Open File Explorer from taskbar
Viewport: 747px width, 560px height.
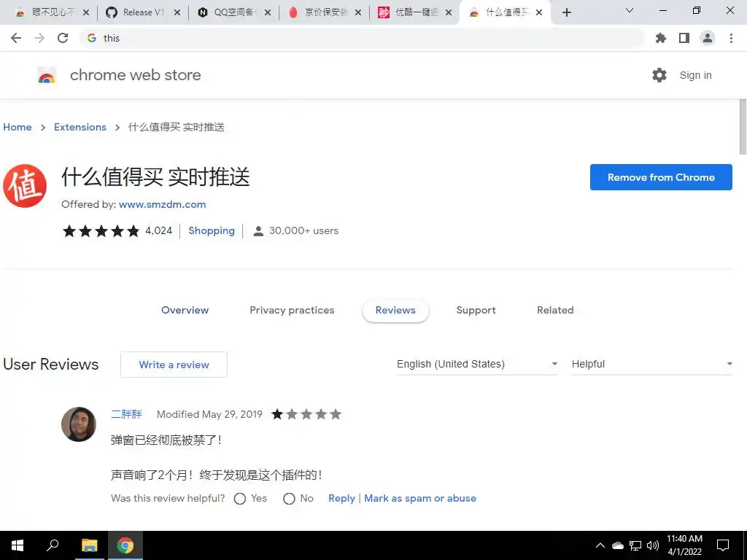point(89,545)
